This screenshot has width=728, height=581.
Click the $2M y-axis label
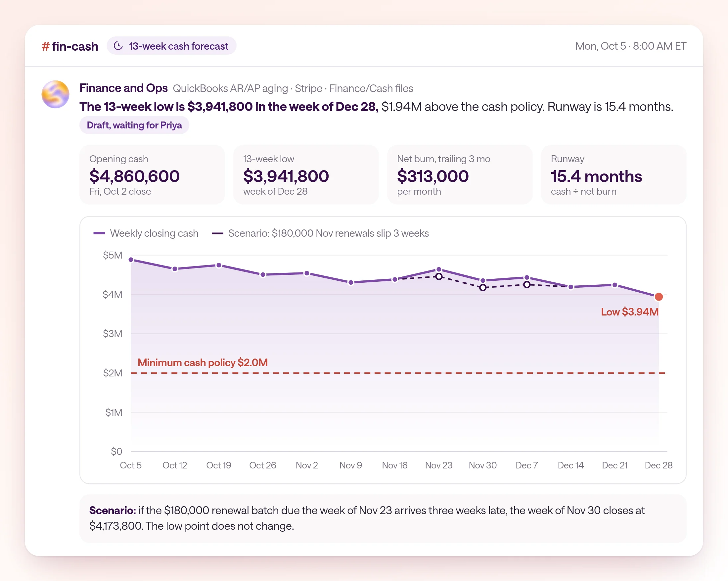pyautogui.click(x=113, y=373)
